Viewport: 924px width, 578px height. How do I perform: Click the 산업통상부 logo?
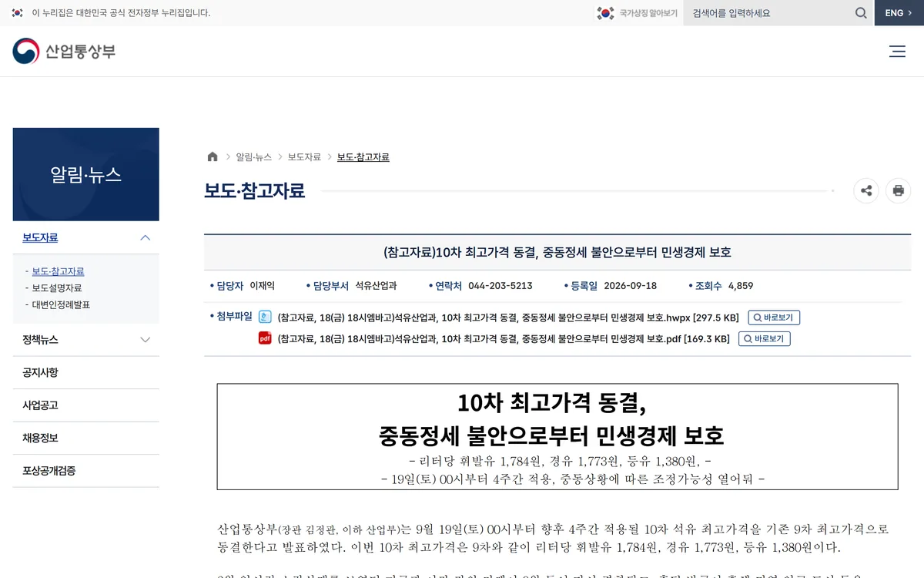pyautogui.click(x=64, y=52)
